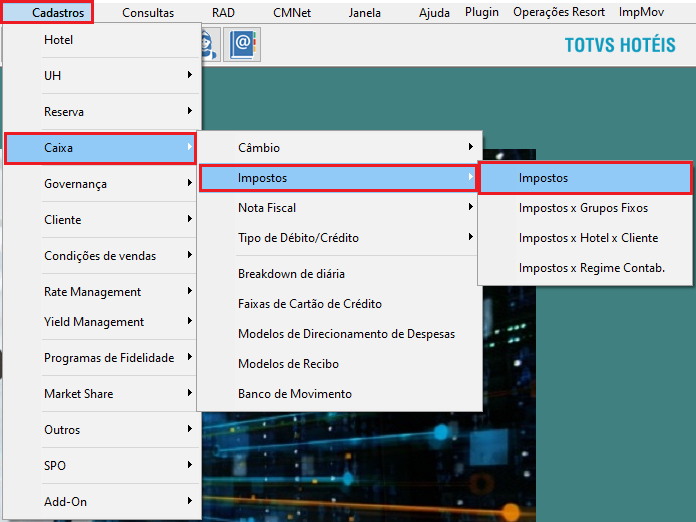The image size is (696, 522).
Task: Click the email address book toolbar icon
Action: [x=242, y=44]
